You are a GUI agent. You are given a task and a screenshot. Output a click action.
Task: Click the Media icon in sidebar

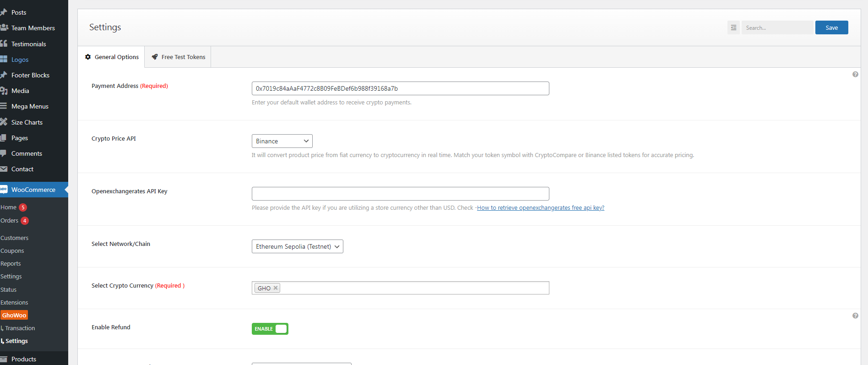4,91
